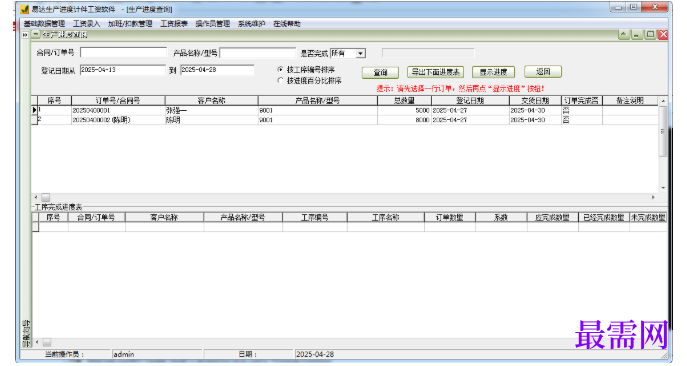Open 工资报表 menu
This screenshot has height=366, width=687.
174,24
